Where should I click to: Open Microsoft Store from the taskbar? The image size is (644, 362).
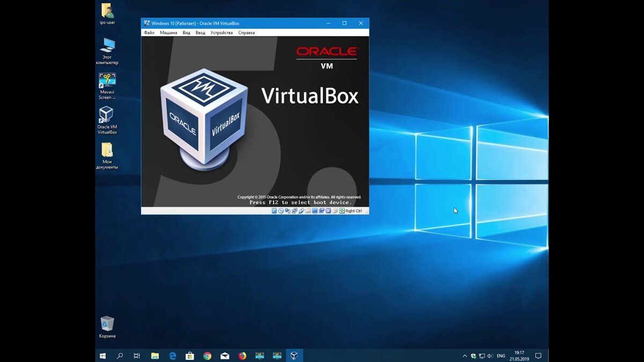coord(189,356)
